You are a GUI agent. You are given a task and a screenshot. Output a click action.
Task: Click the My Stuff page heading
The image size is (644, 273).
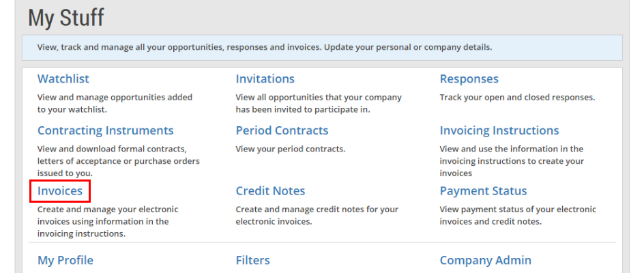[66, 18]
